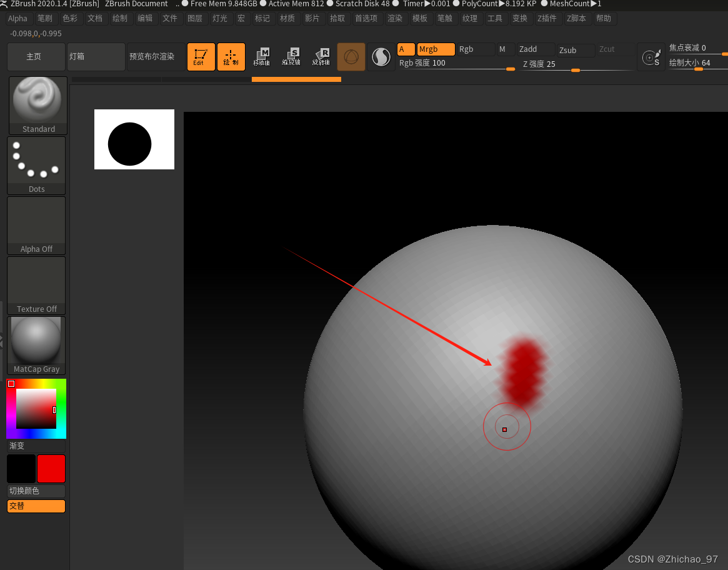Open the 渲染 render menu
Viewport: 728px width, 570px height.
pyautogui.click(x=395, y=19)
